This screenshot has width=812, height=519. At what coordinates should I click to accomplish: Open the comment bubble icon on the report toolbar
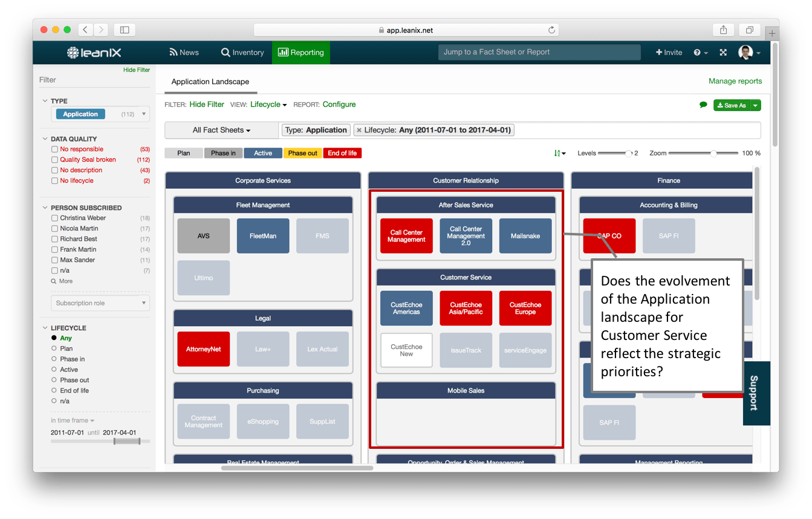(703, 105)
